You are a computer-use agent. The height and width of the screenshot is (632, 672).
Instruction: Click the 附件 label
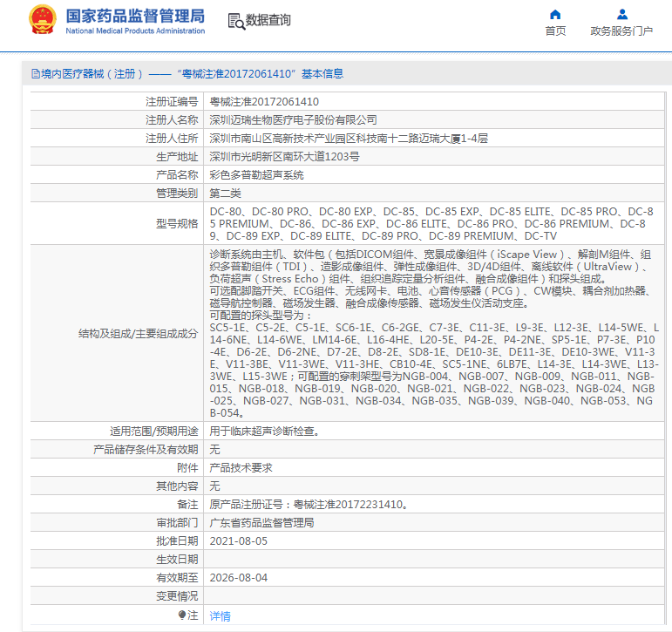187,468
